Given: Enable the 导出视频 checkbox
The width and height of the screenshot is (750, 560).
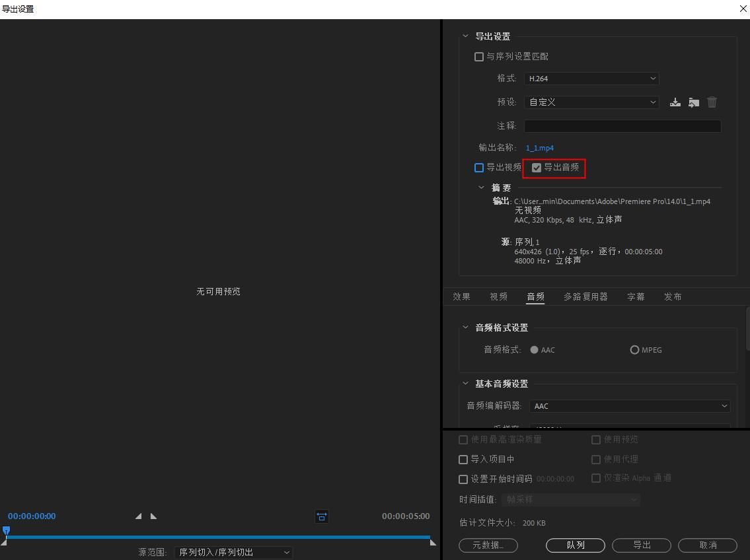Looking at the screenshot, I should [x=479, y=168].
